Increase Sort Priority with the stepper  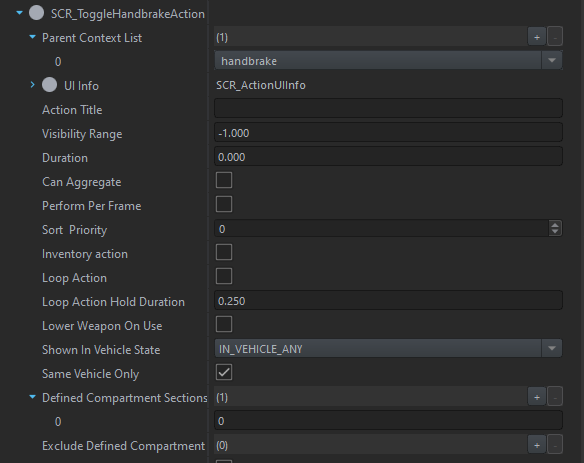coord(555,225)
